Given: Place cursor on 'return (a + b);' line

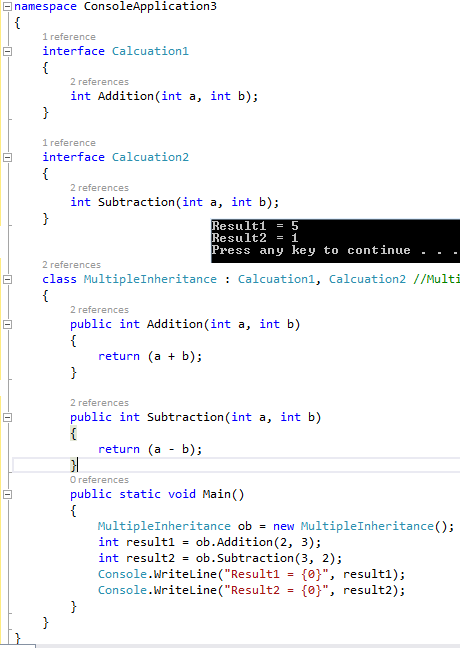Looking at the screenshot, I should (x=150, y=356).
